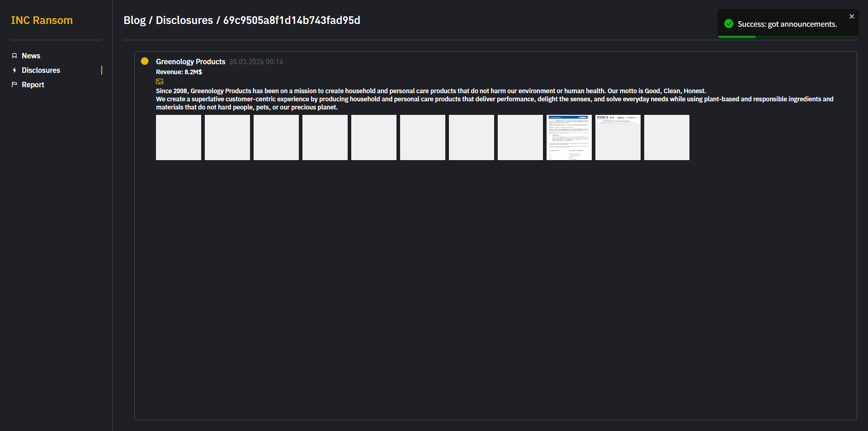
Task: Click the lightning bolt icon beside Disclosures
Action: [14, 71]
